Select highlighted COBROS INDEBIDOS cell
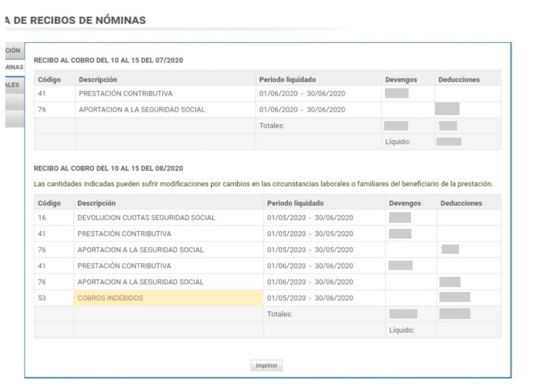The image size is (534, 392). (x=168, y=298)
